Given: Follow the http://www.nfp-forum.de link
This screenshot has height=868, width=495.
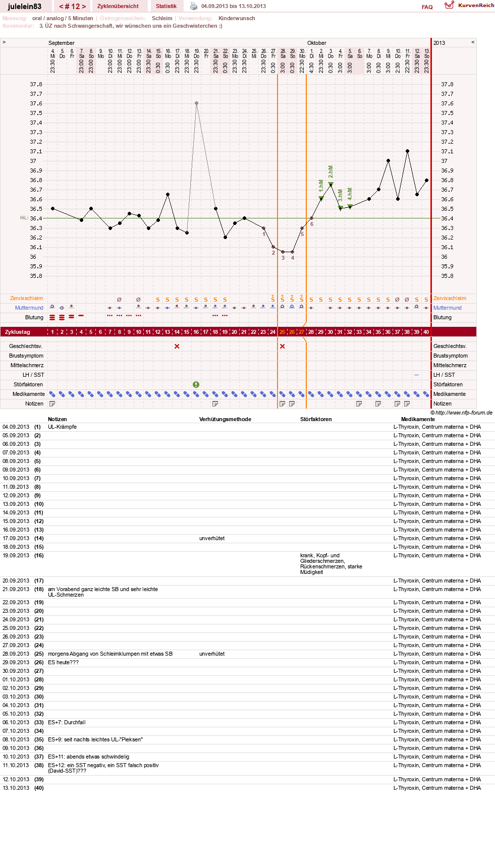Looking at the screenshot, I should coord(464,413).
